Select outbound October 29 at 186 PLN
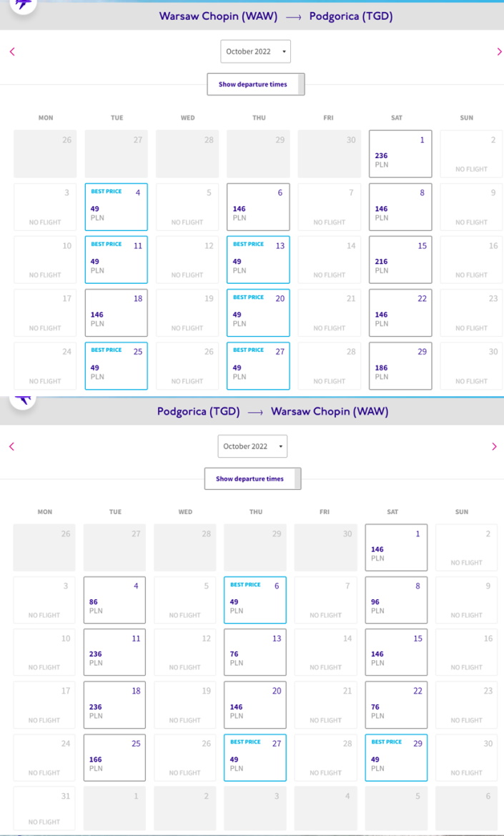Screen dimensions: 504x836 click(x=400, y=365)
